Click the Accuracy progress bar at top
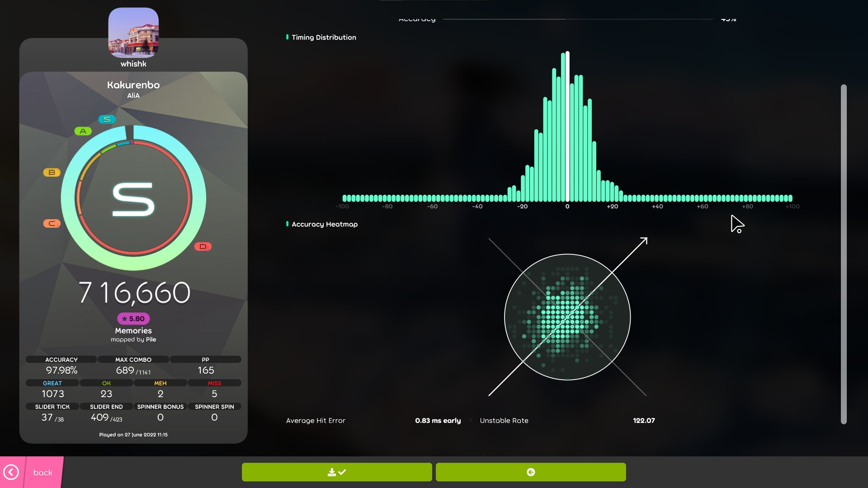The width and height of the screenshot is (868, 488). pyautogui.click(x=578, y=19)
